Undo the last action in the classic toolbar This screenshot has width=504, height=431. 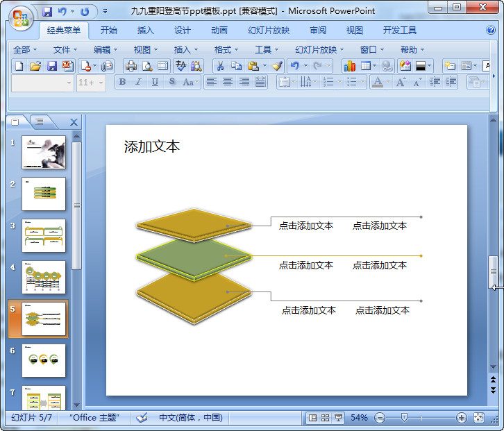tap(295, 66)
